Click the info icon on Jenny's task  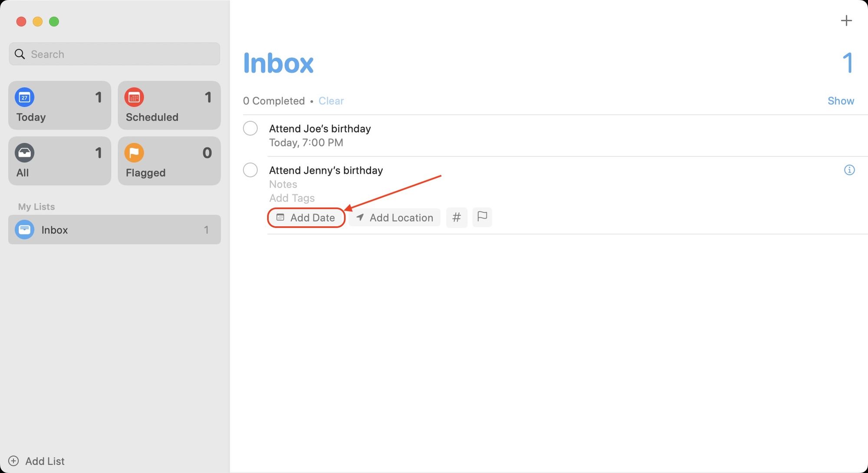pyautogui.click(x=850, y=170)
